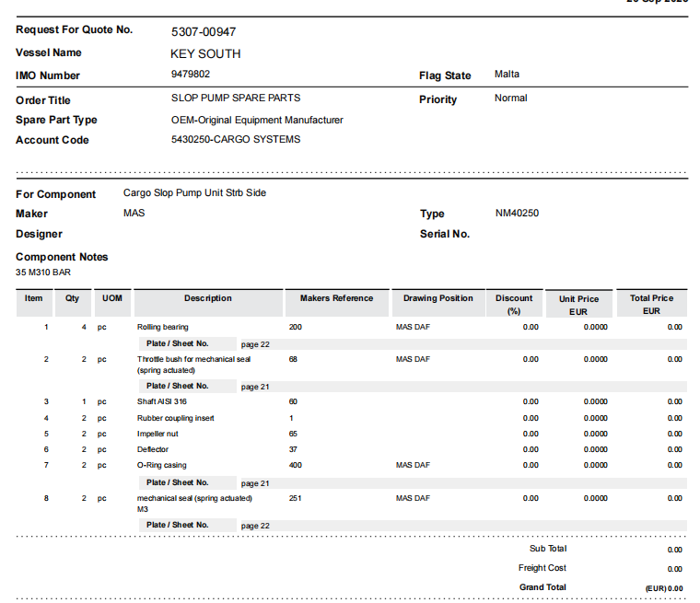Click the Unit Price EUR column header
The width and height of the screenshot is (700, 603).
(578, 306)
